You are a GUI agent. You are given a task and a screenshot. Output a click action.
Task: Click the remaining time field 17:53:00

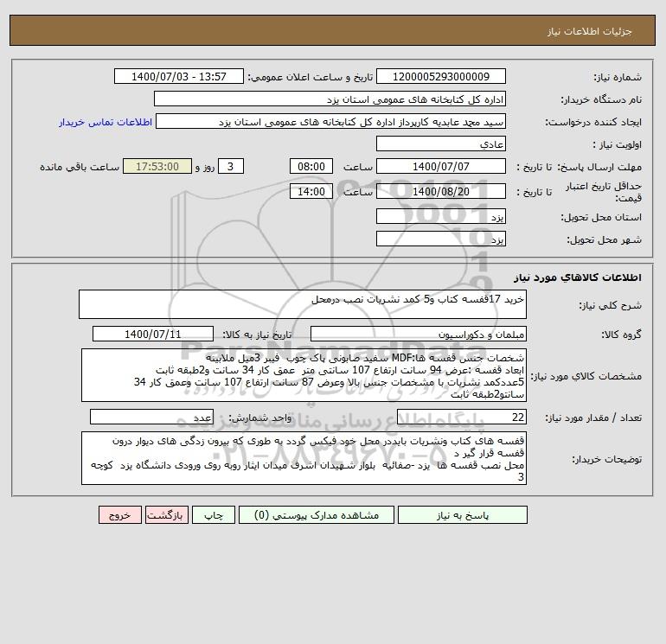pyautogui.click(x=157, y=167)
